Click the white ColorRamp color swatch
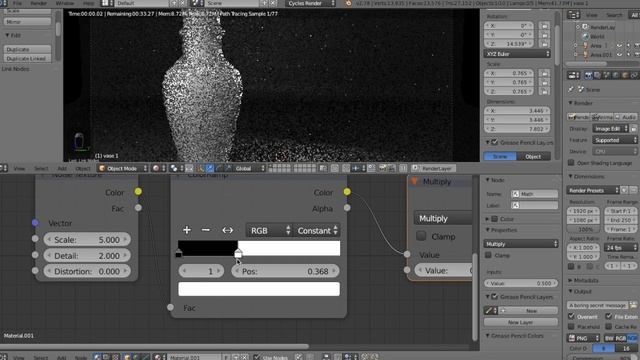640x360 pixels. click(x=259, y=289)
